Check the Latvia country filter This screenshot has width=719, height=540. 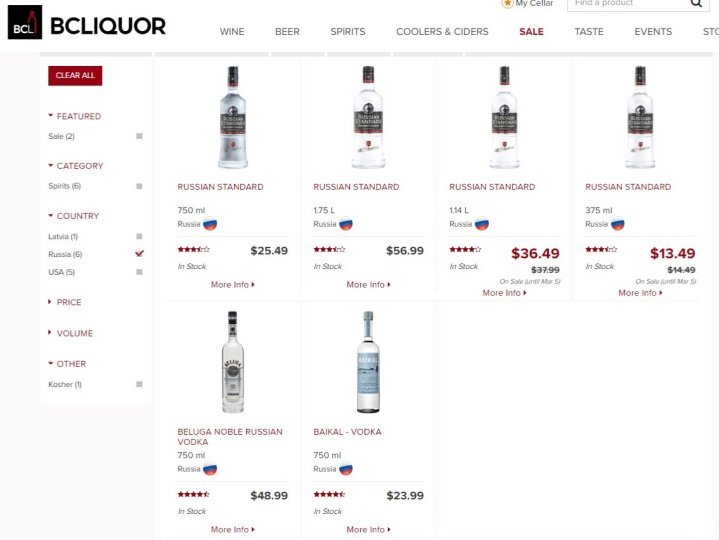[139, 237]
